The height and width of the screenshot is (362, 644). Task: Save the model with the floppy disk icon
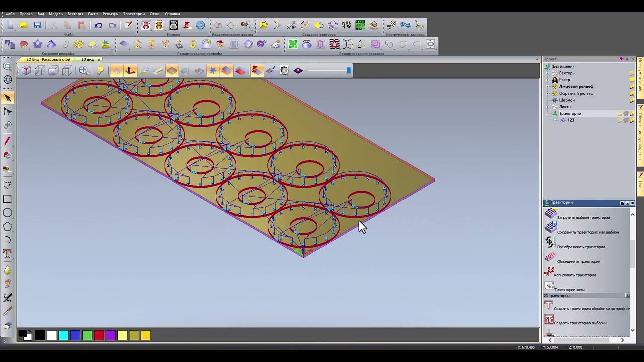point(37,25)
